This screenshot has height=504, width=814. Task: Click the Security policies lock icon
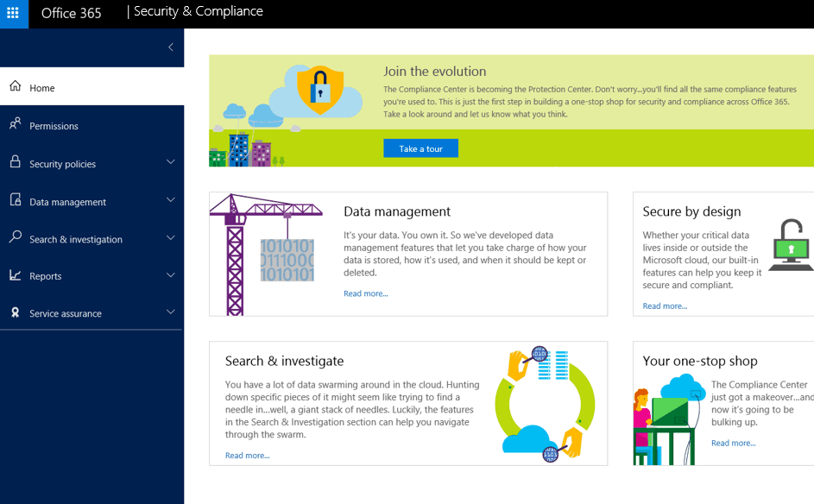tap(15, 162)
